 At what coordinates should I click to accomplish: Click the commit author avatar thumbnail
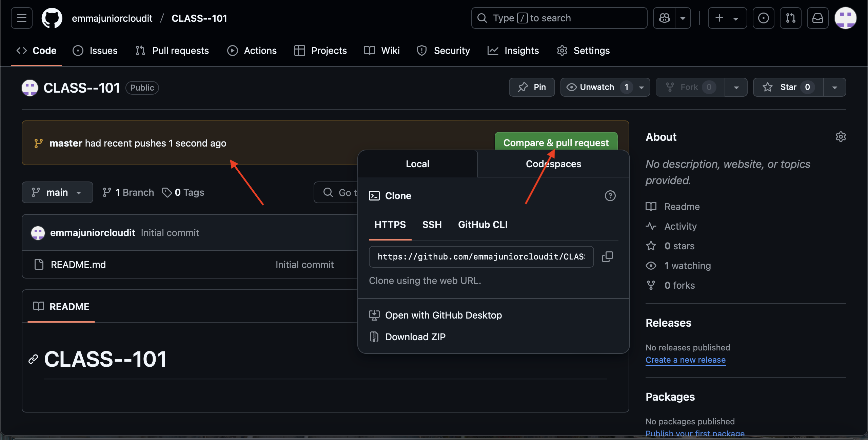[38, 233]
